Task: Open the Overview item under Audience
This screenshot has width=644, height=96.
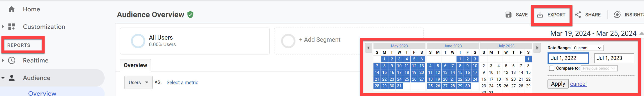Action: point(42,93)
